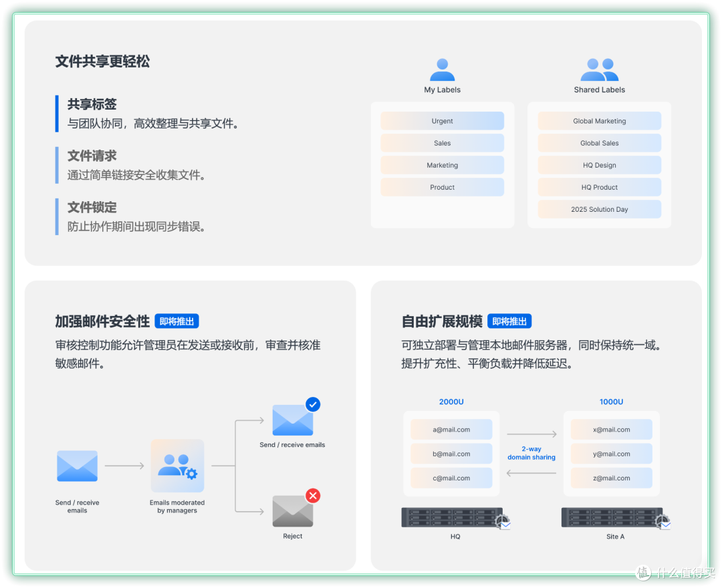Click the 'Send / receive emails' caption under checkmark envelope

292,445
